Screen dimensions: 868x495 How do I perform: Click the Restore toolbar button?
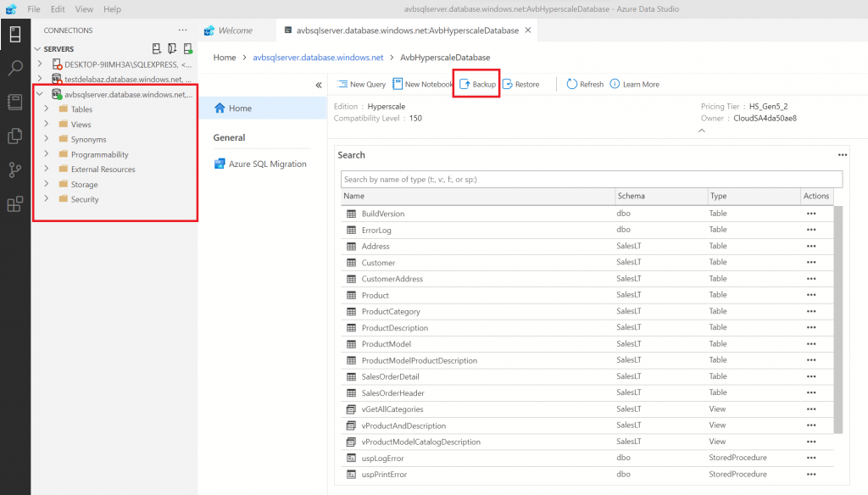[x=521, y=84]
